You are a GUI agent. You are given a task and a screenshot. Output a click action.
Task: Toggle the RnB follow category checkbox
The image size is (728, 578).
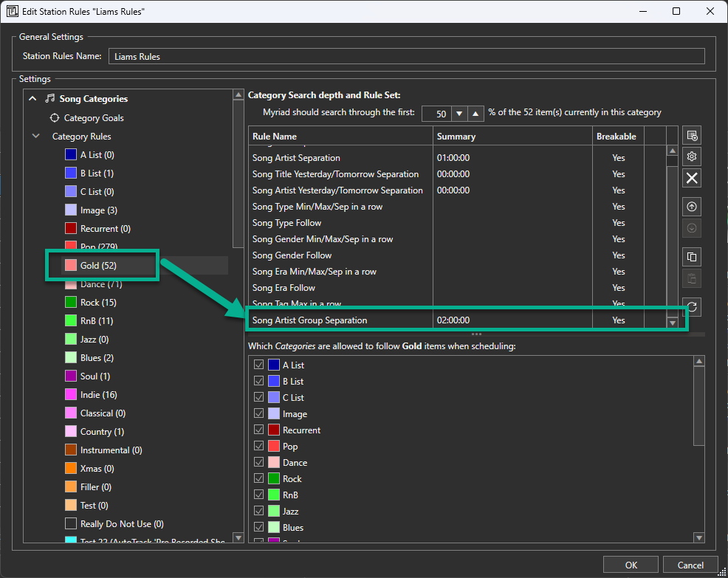coord(258,495)
